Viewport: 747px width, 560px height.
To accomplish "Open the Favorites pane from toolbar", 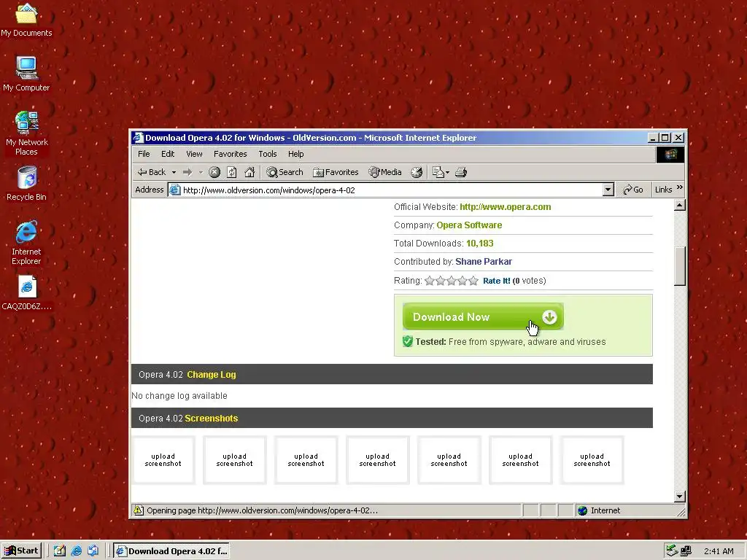I will pos(336,172).
